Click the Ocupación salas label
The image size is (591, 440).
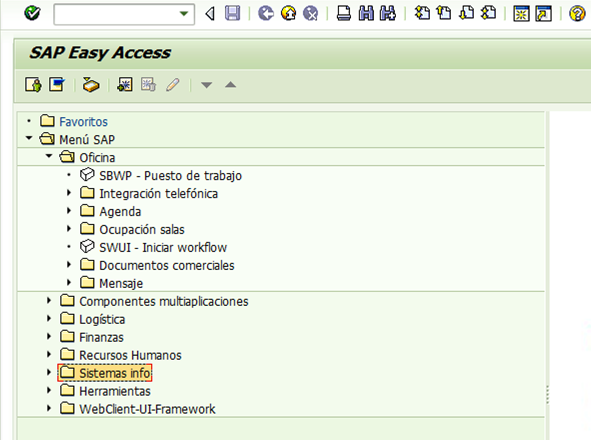point(142,230)
